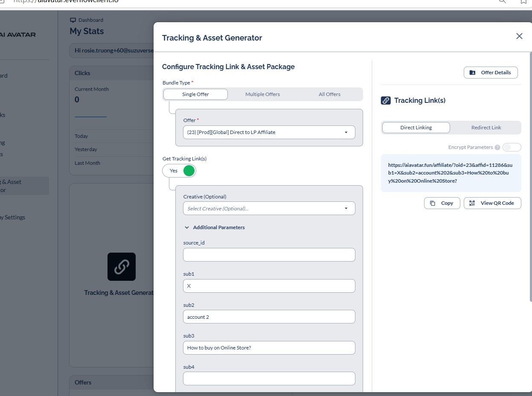Select Single Offer bundle type
Image resolution: width=532 pixels, height=396 pixels.
(195, 94)
